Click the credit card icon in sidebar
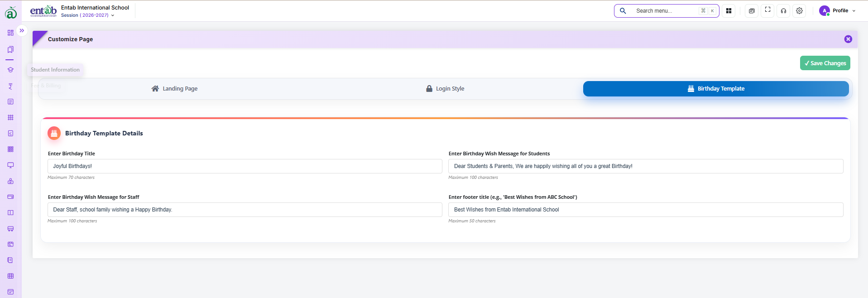 pos(10,197)
